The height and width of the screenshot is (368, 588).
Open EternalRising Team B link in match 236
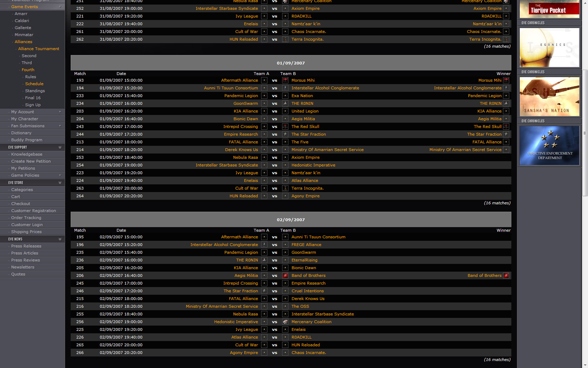(304, 260)
